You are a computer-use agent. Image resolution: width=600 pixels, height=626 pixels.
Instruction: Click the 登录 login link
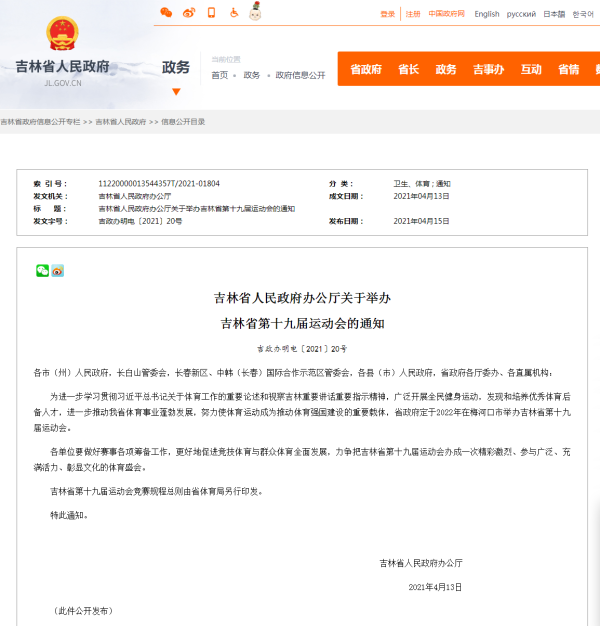(x=388, y=14)
